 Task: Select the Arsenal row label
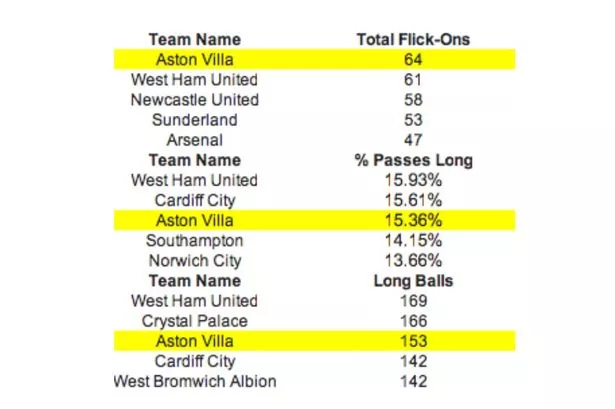pos(195,140)
